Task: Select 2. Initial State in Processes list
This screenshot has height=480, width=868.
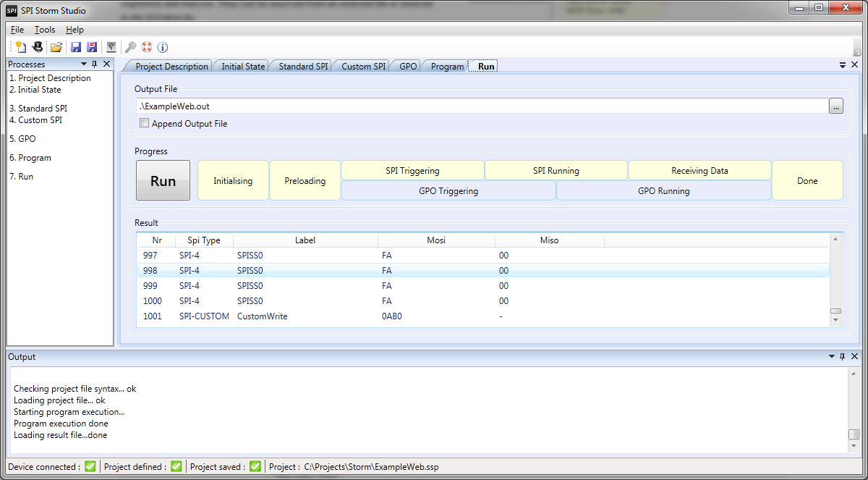Action: pyautogui.click(x=35, y=90)
